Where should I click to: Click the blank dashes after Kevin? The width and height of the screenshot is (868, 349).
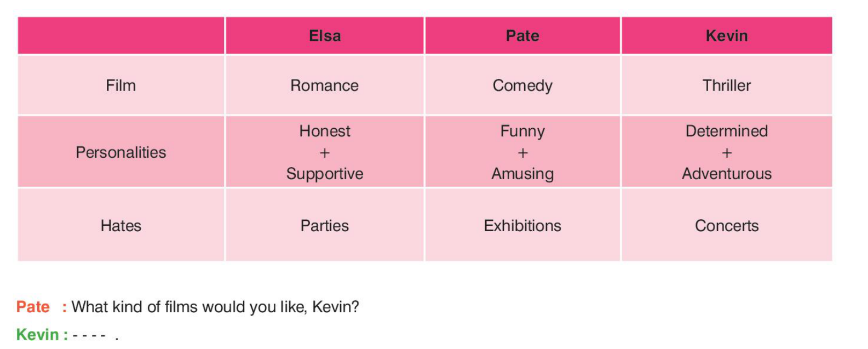[x=89, y=335]
